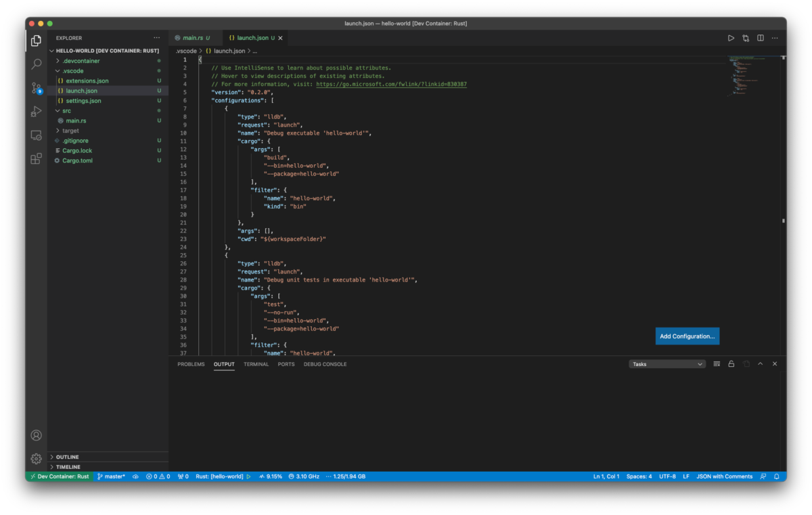The height and width of the screenshot is (515, 812).
Task: Click the Add Configuration button
Action: (x=687, y=336)
